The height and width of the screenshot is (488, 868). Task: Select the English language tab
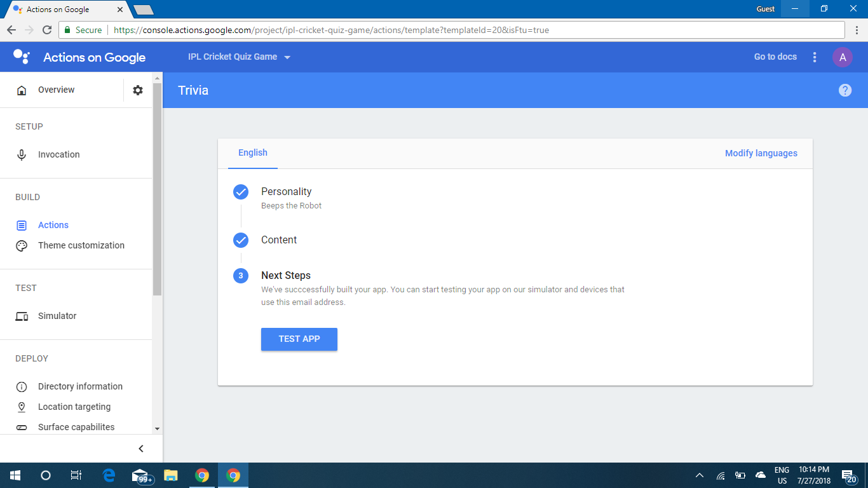253,153
